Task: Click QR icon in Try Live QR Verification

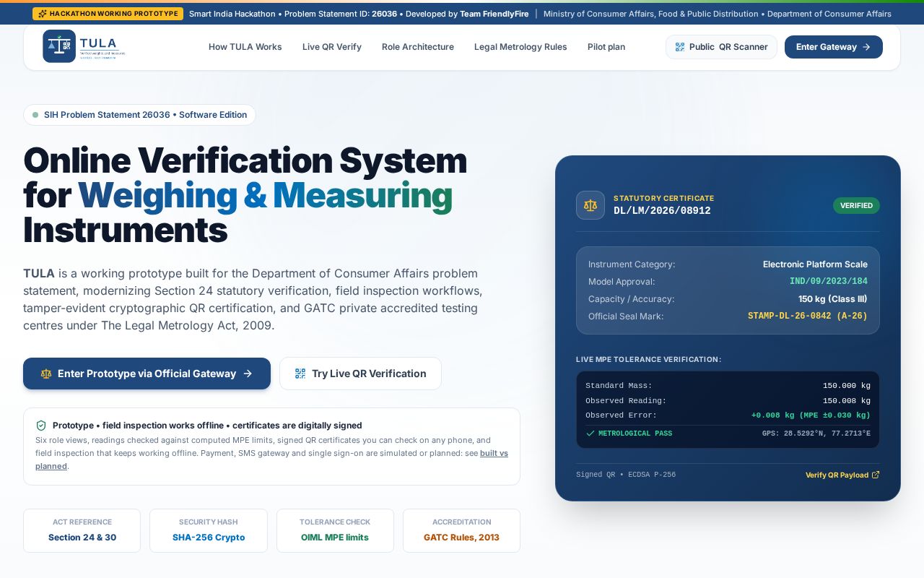Action: pyautogui.click(x=300, y=374)
